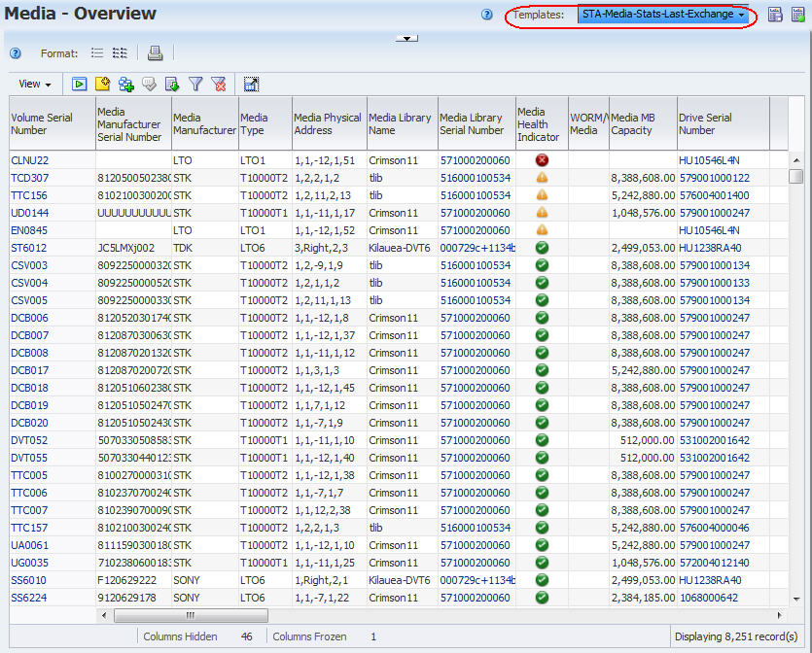Image resolution: width=812 pixels, height=653 pixels.
Task: Switch to table view format icon
Action: [120, 52]
